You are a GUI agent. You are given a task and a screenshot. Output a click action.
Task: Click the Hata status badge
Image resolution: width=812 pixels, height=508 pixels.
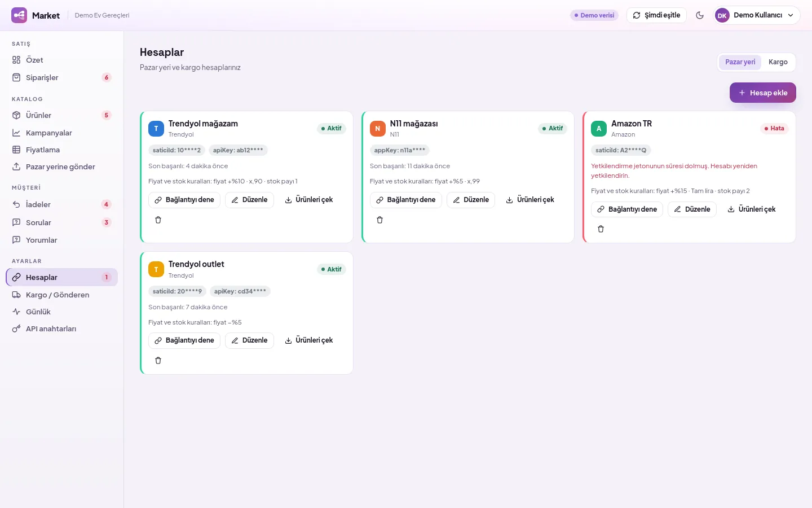[774, 129]
